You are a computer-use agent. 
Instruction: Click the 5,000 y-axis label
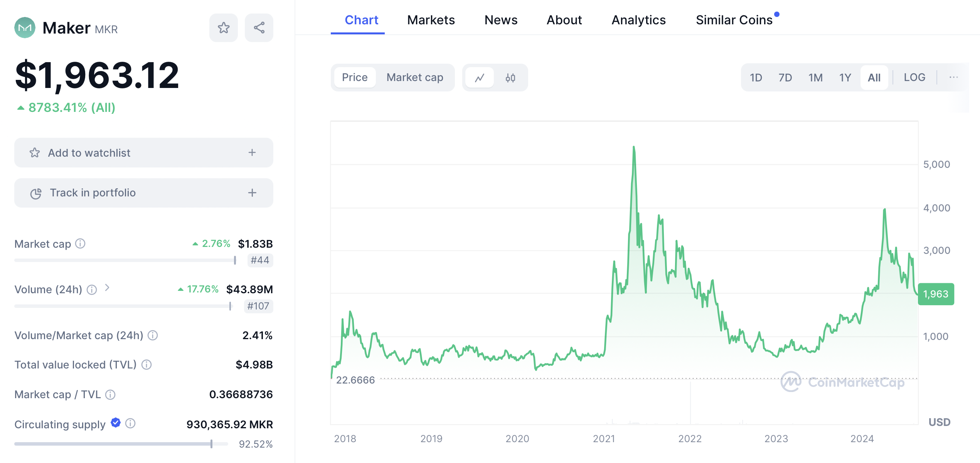(936, 164)
